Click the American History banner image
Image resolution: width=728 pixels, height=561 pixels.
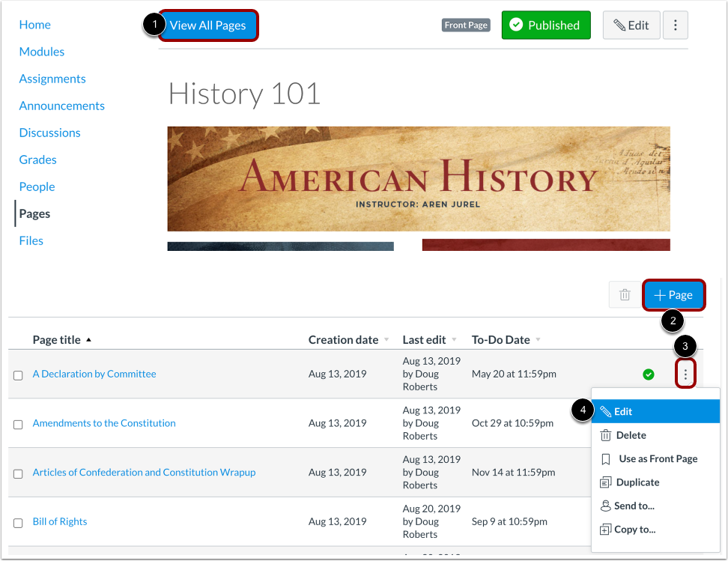point(419,179)
